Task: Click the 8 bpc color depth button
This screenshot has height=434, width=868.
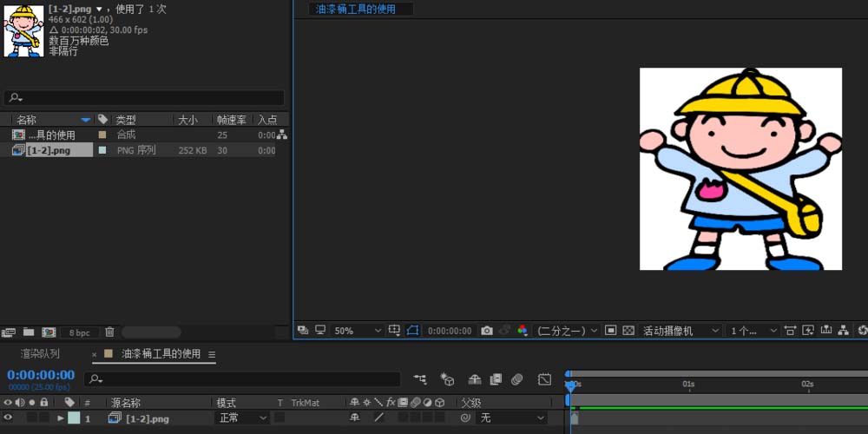Action: pyautogui.click(x=80, y=332)
